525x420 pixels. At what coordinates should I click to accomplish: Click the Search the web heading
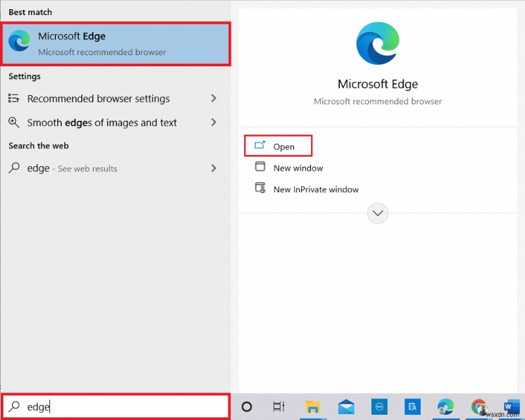39,146
